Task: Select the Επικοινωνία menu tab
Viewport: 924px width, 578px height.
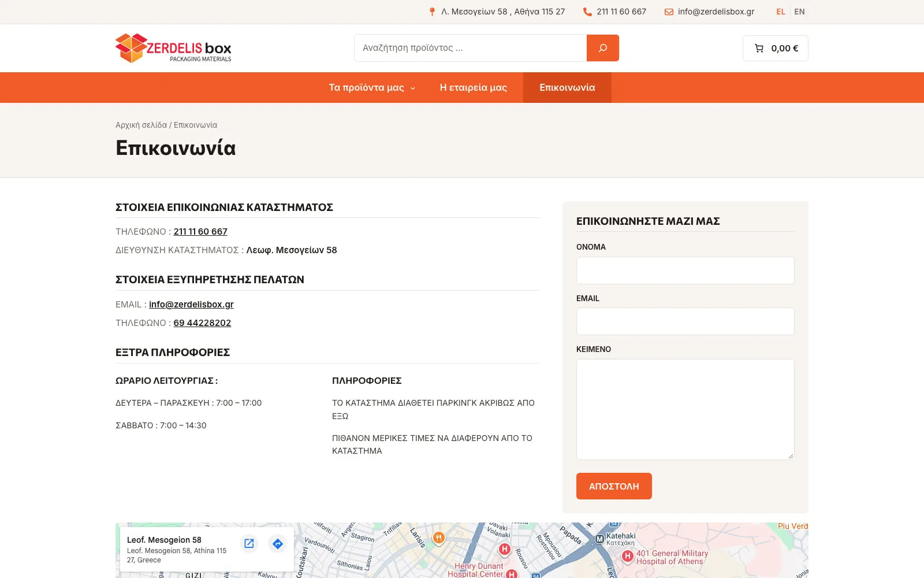Action: point(567,87)
